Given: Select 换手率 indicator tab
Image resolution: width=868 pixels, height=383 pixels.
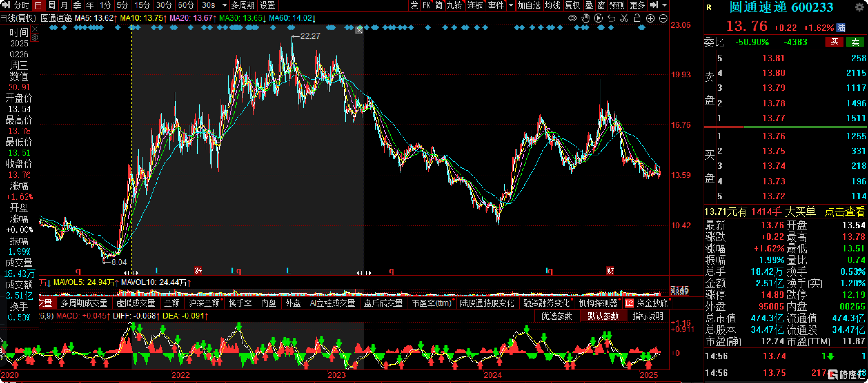Looking at the screenshot, I should 240,303.
